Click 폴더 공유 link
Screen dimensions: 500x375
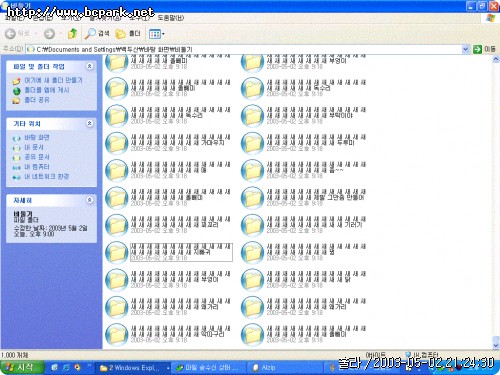click(37, 100)
